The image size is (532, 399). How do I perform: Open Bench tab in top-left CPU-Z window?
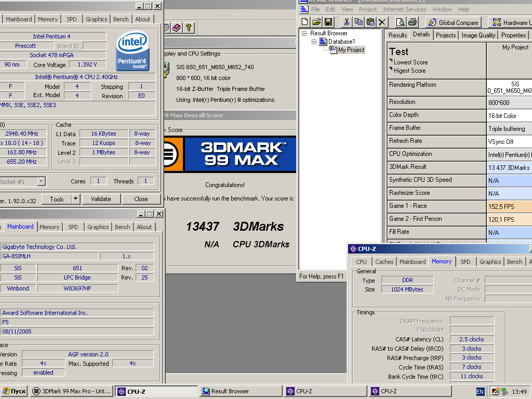coord(121,19)
